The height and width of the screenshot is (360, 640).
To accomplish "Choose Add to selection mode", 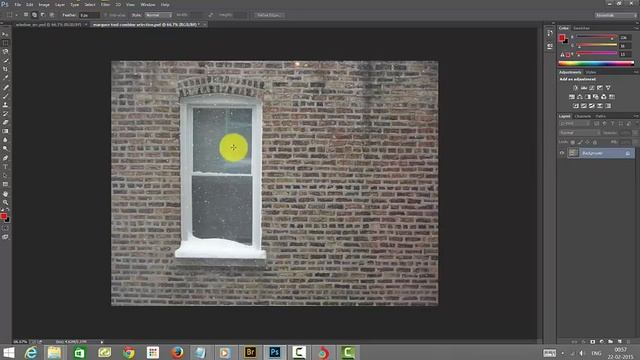I will tap(34, 15).
